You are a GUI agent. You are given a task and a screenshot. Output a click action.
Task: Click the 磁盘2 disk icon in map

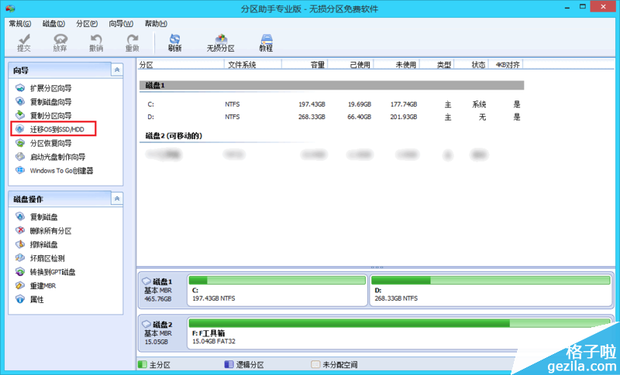(146, 324)
